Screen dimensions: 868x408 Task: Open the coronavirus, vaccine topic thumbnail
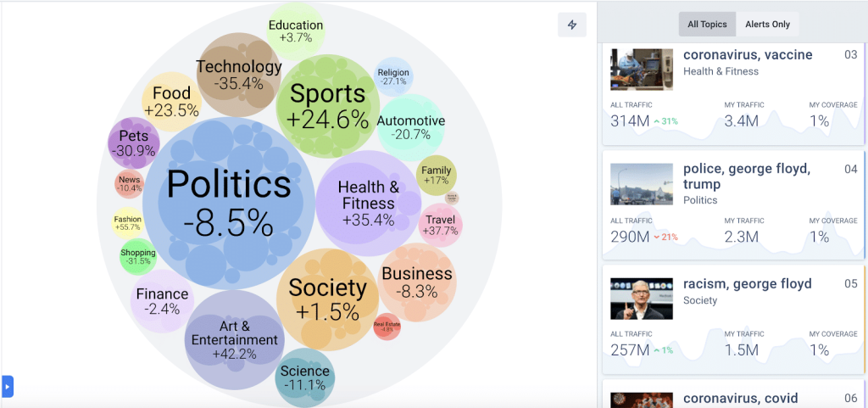coord(642,70)
